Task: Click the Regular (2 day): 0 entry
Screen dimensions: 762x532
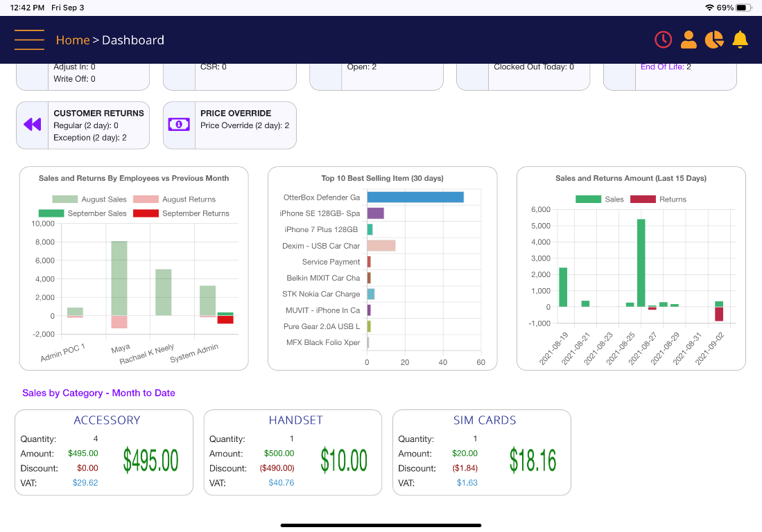Action: [86, 125]
